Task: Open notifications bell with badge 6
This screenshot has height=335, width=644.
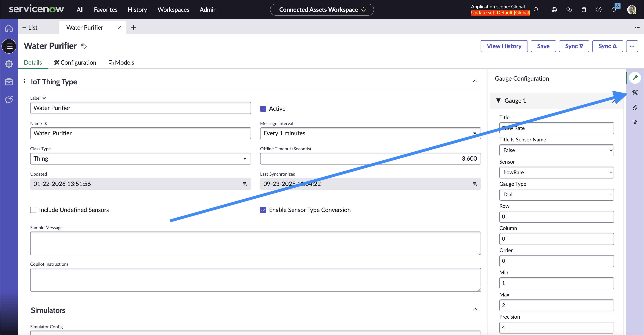Action: (x=614, y=10)
